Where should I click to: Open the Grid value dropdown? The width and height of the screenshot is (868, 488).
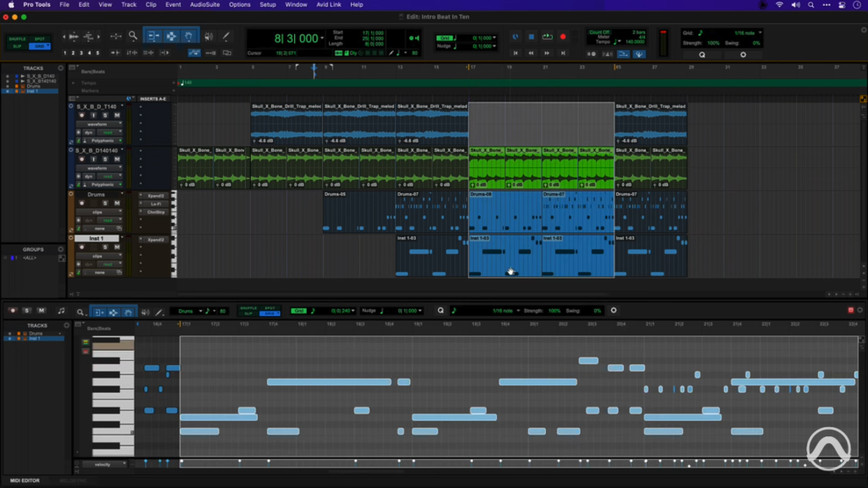point(494,37)
